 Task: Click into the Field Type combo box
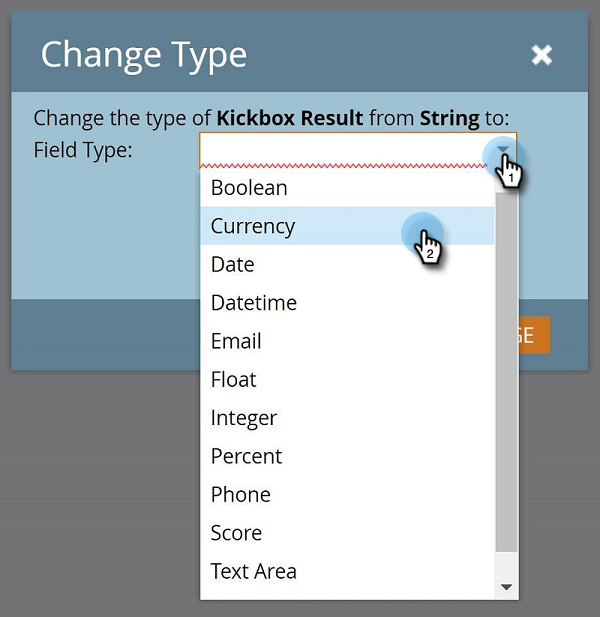(x=340, y=150)
